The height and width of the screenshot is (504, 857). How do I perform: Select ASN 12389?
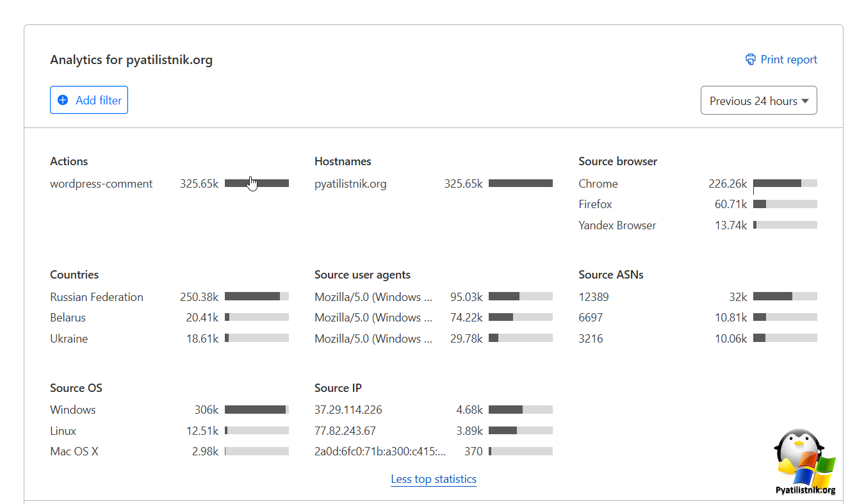pyautogui.click(x=594, y=297)
